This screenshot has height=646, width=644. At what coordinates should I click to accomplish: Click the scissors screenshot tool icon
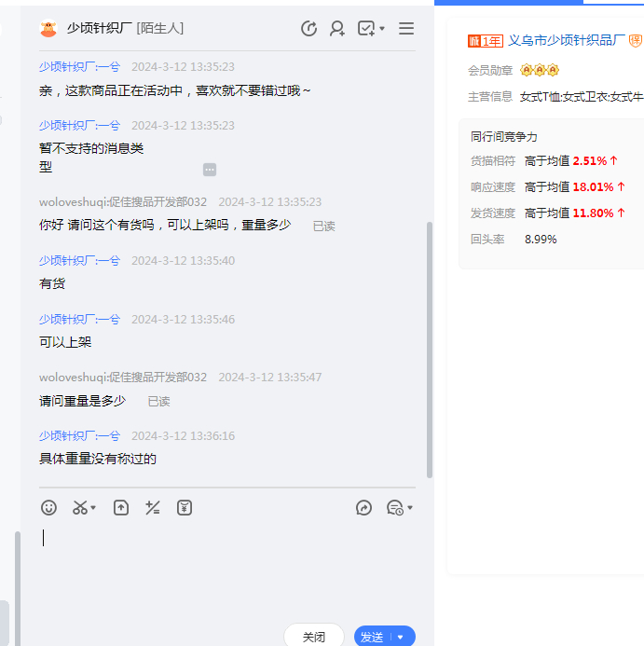(80, 508)
